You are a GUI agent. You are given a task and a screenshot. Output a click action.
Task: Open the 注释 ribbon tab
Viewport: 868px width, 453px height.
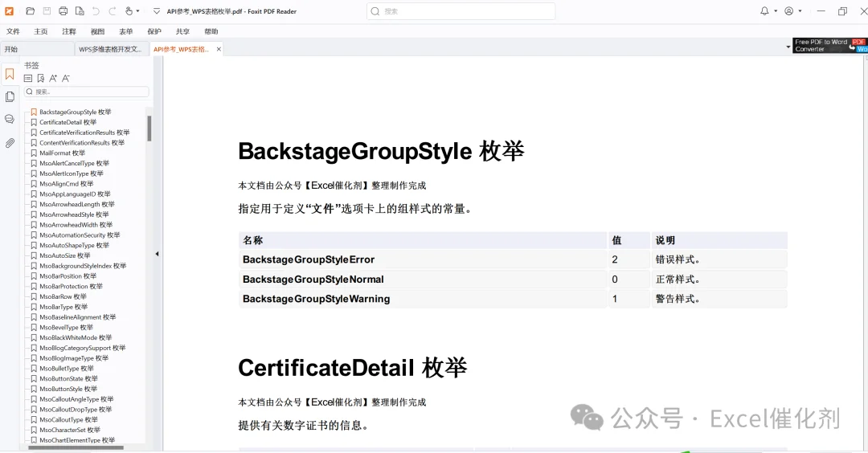[x=69, y=31]
